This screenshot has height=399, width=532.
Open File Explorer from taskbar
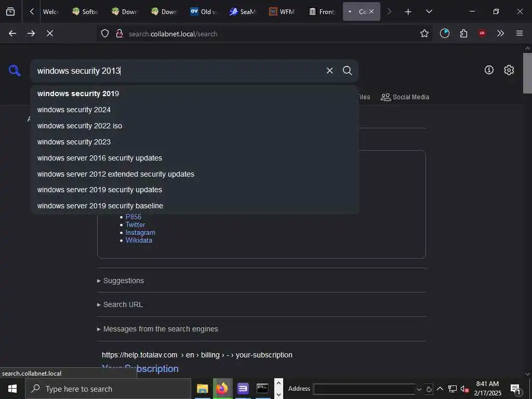click(202, 389)
